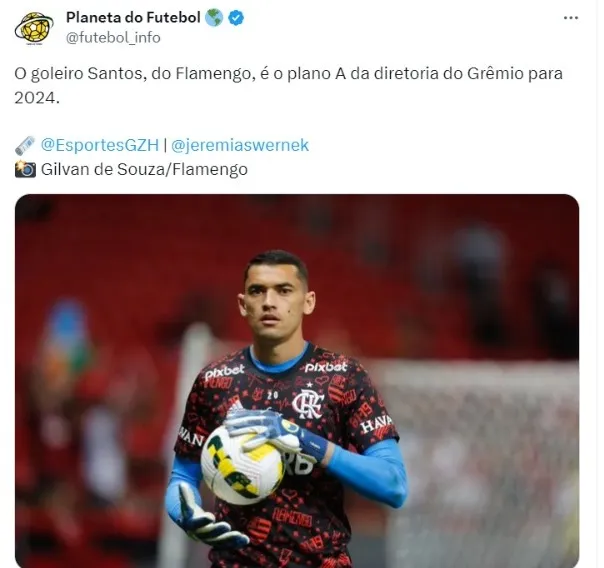Click the blue verified badge
604x568 pixels.
236,18
